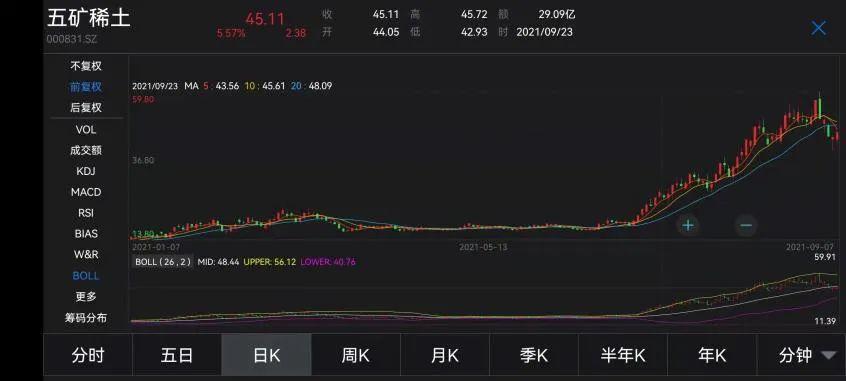
Task: Zoom in the chart with plus icon
Action: point(688,225)
